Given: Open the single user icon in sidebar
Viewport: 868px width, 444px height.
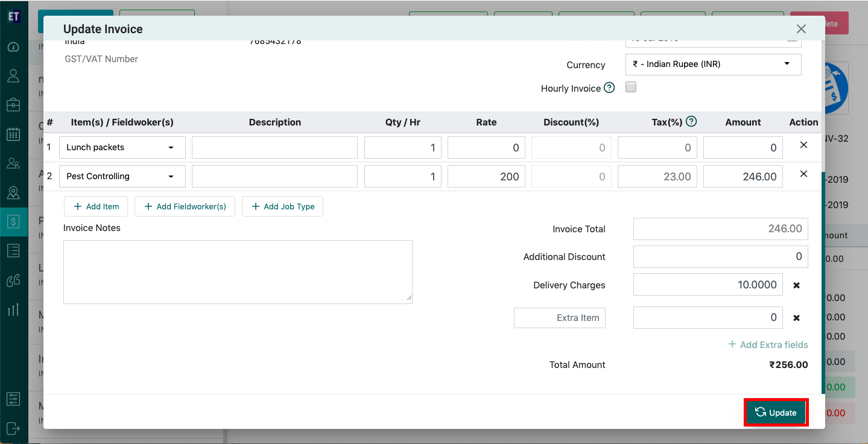Looking at the screenshot, I should pos(13,76).
